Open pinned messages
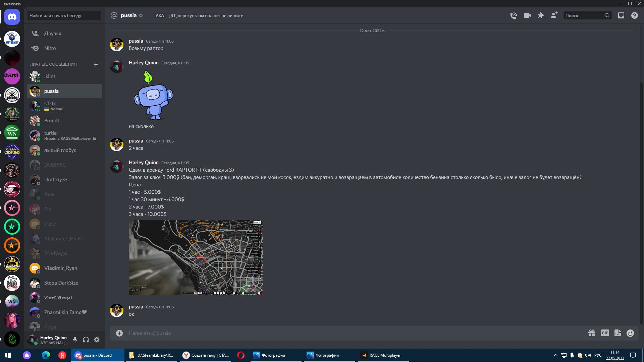This screenshot has height=362, width=644. pos(541,15)
